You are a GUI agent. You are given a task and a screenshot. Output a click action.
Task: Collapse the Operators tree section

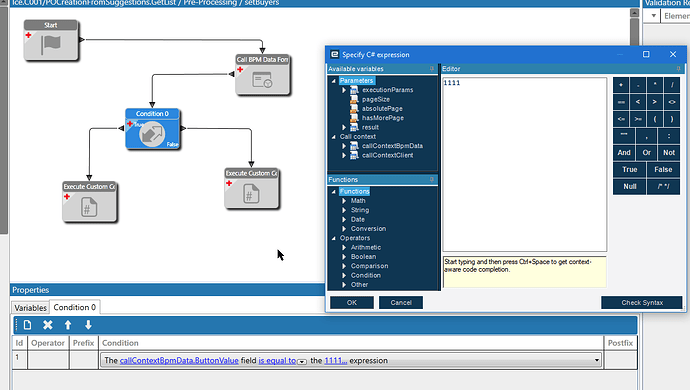coord(334,238)
